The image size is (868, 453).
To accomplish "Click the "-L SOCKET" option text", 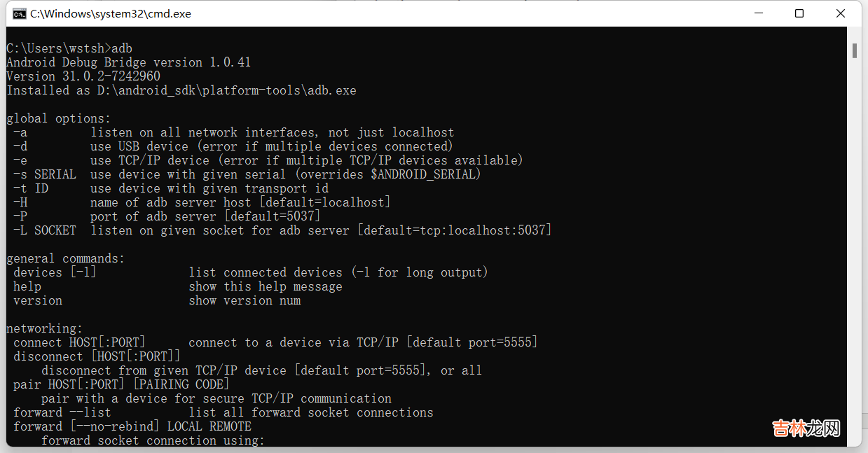I will coord(44,230).
